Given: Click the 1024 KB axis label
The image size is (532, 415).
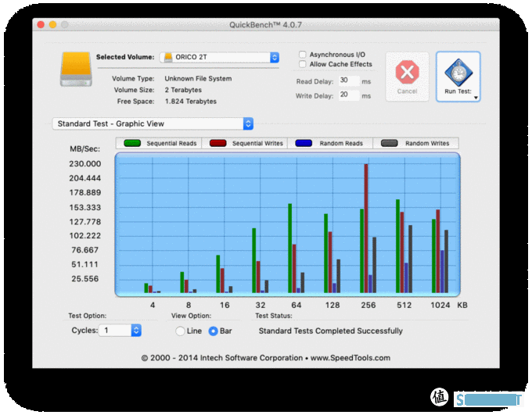Looking at the screenshot, I should pyautogui.click(x=440, y=305).
